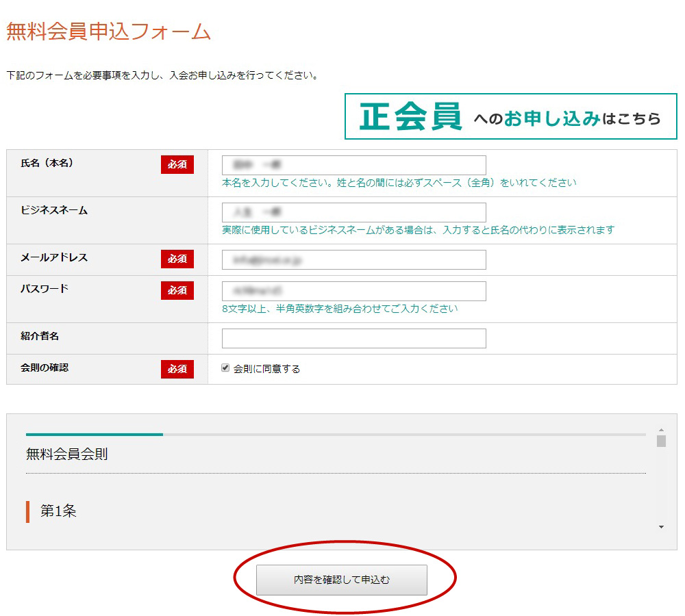Click the 必須 badge beside 会則の確認

(177, 369)
